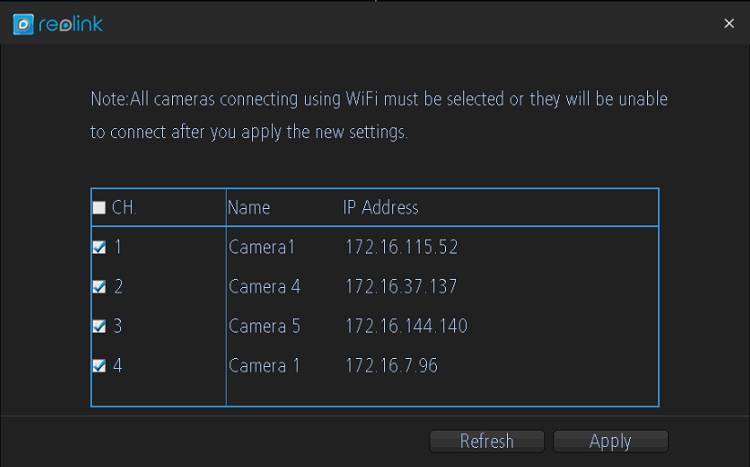Select the Camera1 name in channel 1 row
Image resolution: width=750 pixels, height=467 pixels.
(262, 247)
